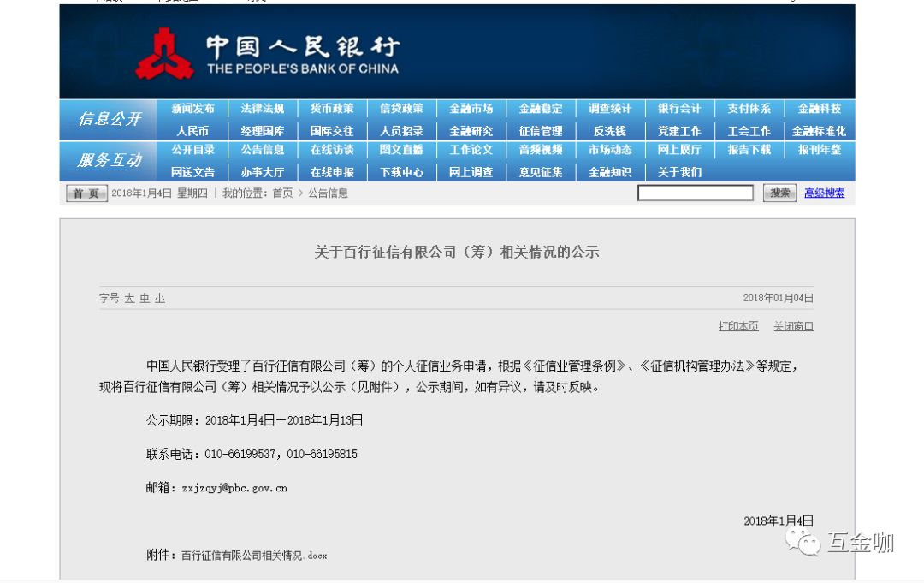Open 金融知识 section

point(610,172)
